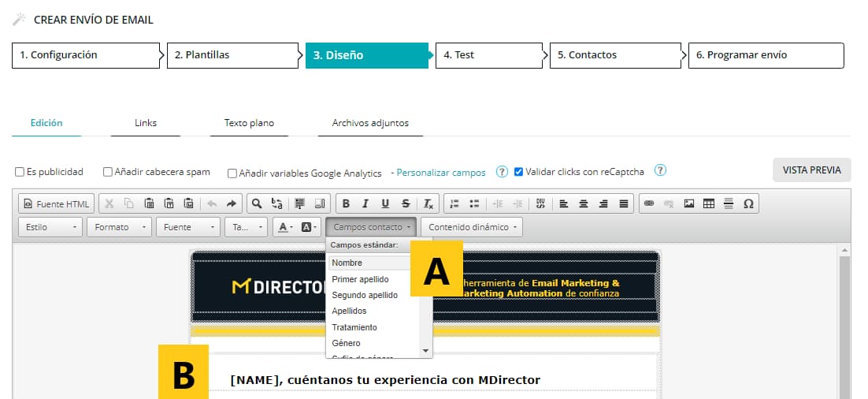Open the Contenido dinámico dropdown
The width and height of the screenshot is (868, 399).
click(x=472, y=227)
